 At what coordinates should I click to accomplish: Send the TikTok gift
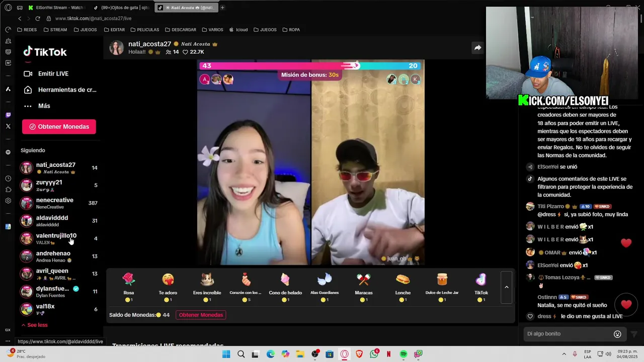tap(481, 287)
